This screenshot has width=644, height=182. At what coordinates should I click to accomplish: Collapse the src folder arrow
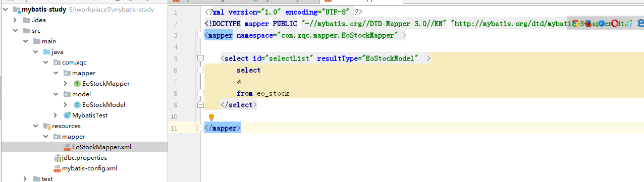point(16,31)
